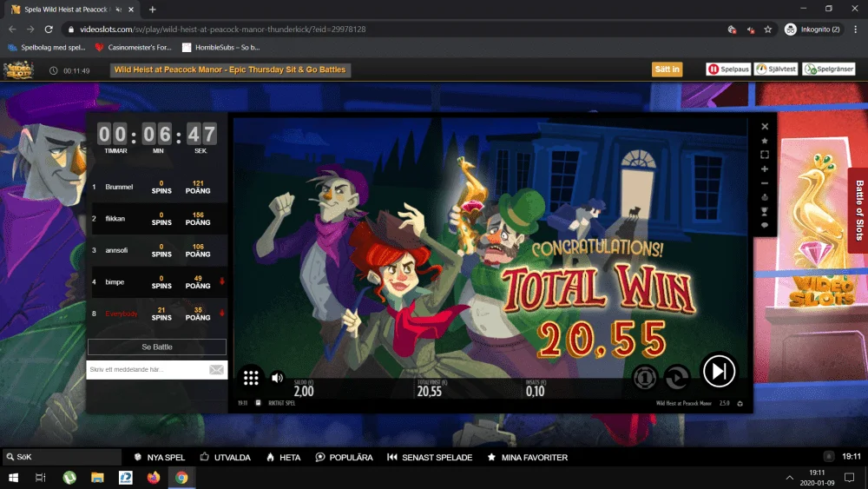Click the session clock icon
The width and height of the screenshot is (868, 489).
click(53, 71)
